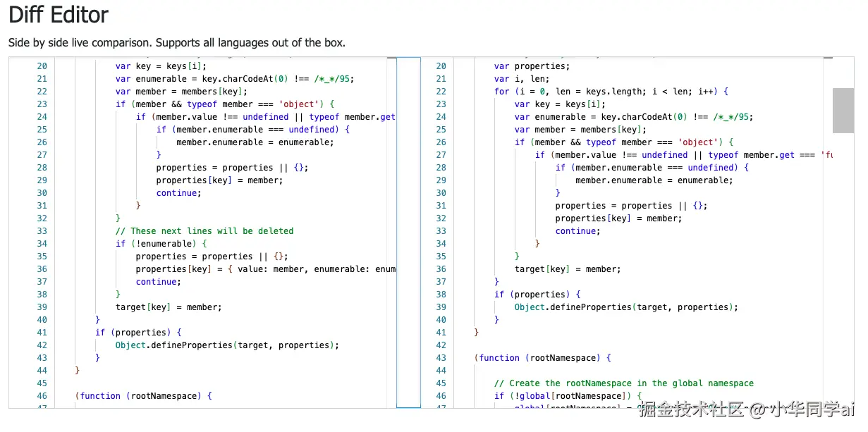Click the comment 'These next lines will be deleted'

204,231
